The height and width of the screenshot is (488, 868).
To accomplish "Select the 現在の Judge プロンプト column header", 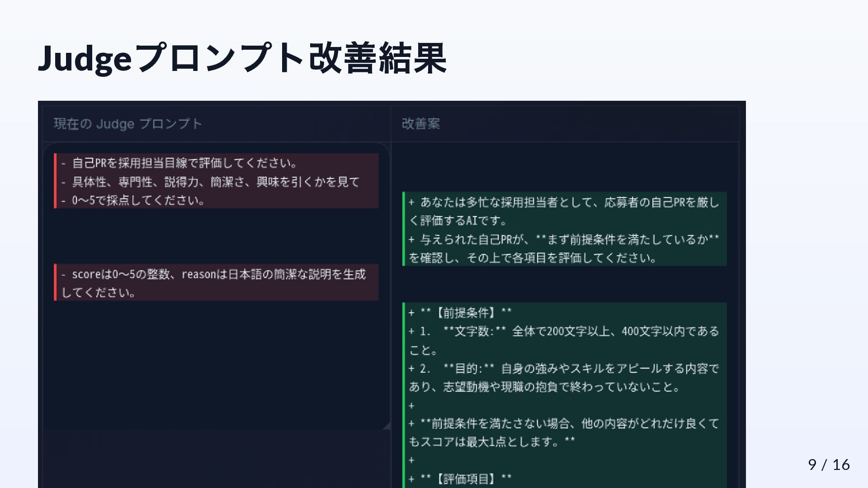I will coord(128,124).
